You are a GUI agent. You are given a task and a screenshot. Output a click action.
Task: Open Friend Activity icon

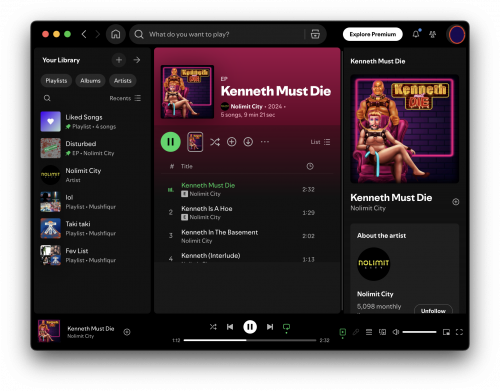(433, 34)
